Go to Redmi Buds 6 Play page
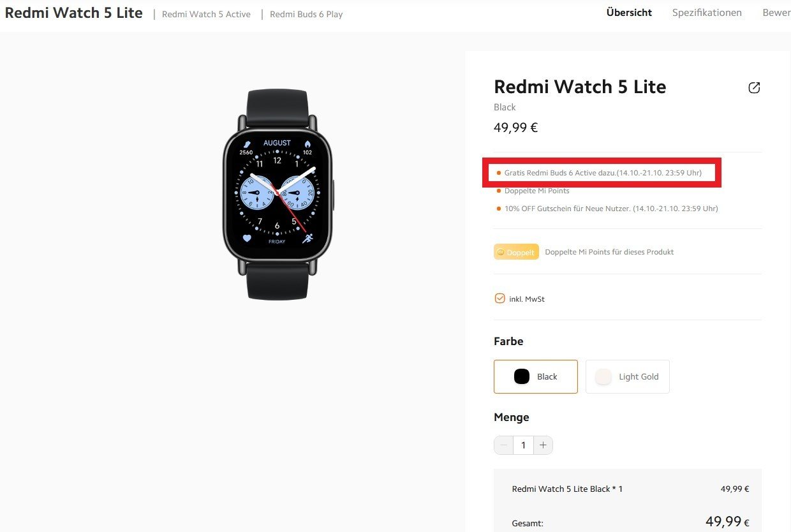 pyautogui.click(x=306, y=14)
